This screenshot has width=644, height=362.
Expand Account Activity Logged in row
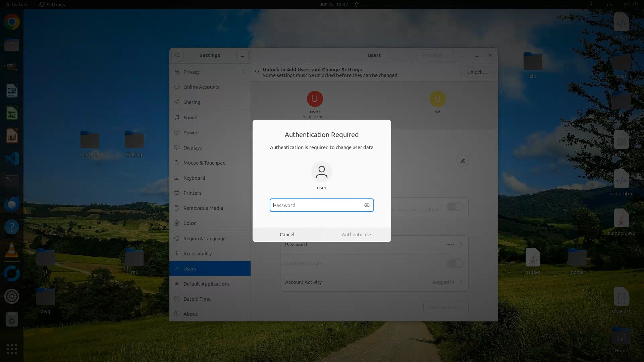point(461,282)
